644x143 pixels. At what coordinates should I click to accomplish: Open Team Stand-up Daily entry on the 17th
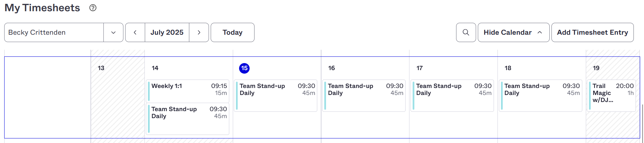452,95
